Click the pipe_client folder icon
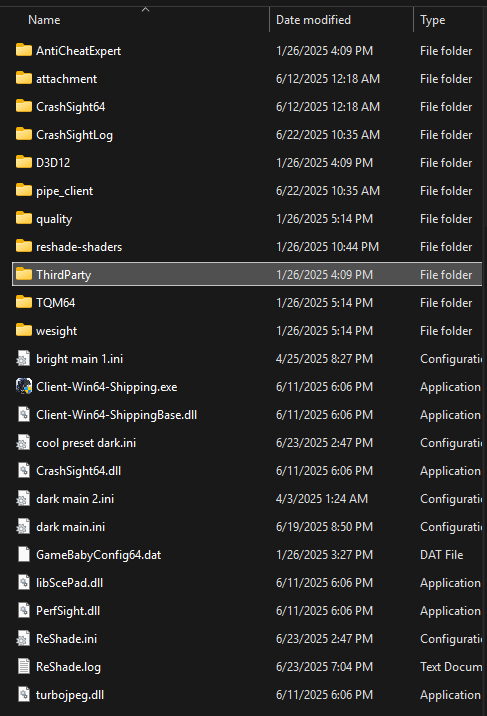This screenshot has width=487, height=716. [x=24, y=190]
